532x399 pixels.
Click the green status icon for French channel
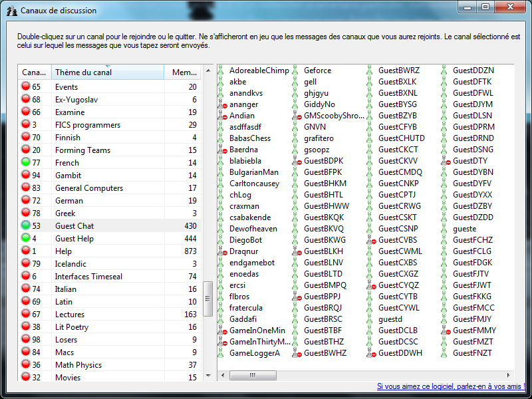click(x=26, y=162)
